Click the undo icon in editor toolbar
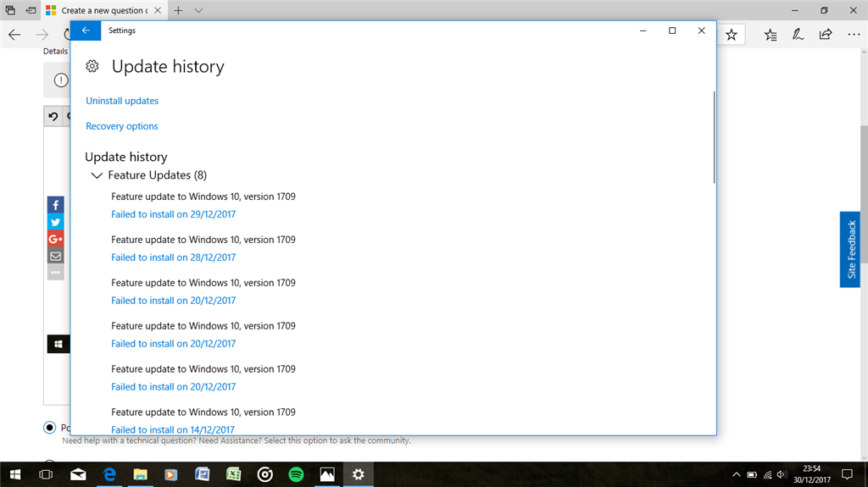This screenshot has height=487, width=868. point(53,116)
